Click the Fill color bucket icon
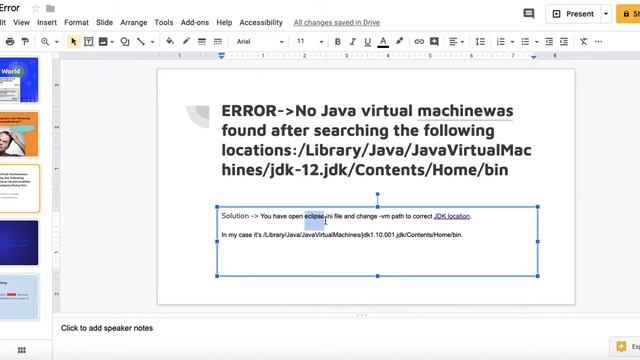This screenshot has height=360, width=640. [170, 41]
